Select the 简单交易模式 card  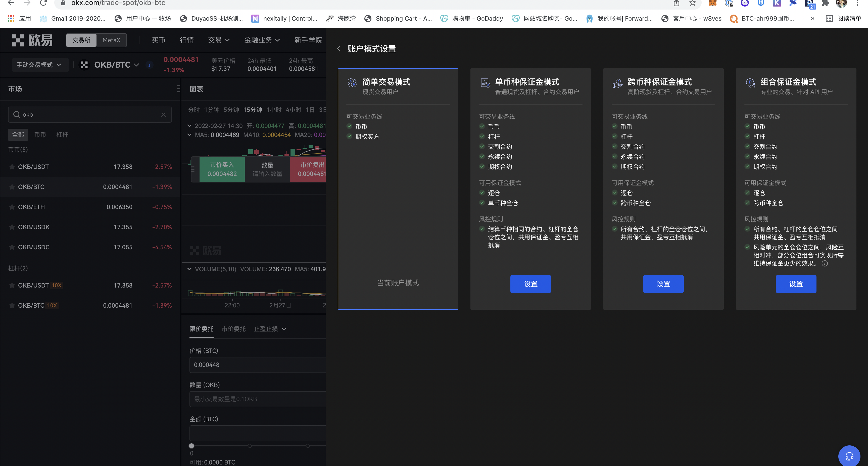(398, 189)
